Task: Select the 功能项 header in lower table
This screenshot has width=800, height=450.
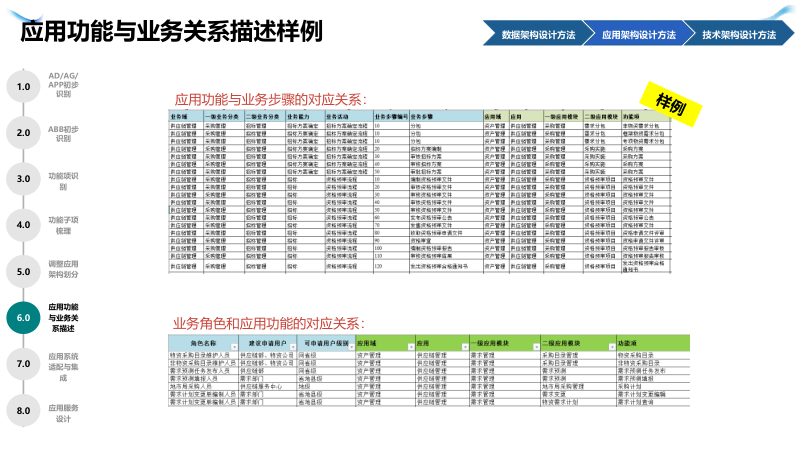Action: click(x=653, y=343)
